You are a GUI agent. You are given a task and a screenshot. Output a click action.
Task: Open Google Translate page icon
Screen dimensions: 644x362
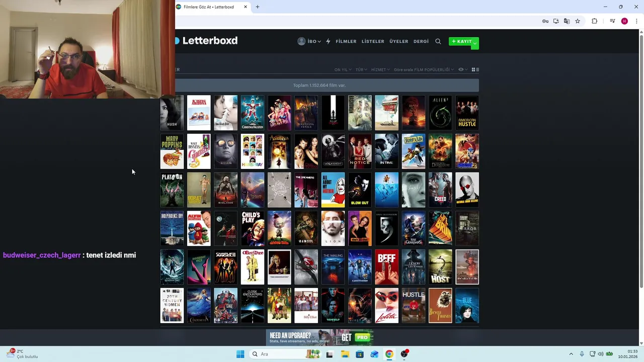567,21
